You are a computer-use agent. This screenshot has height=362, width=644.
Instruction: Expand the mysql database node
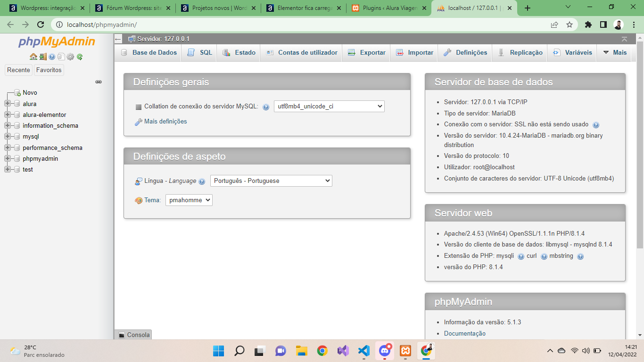(x=8, y=137)
